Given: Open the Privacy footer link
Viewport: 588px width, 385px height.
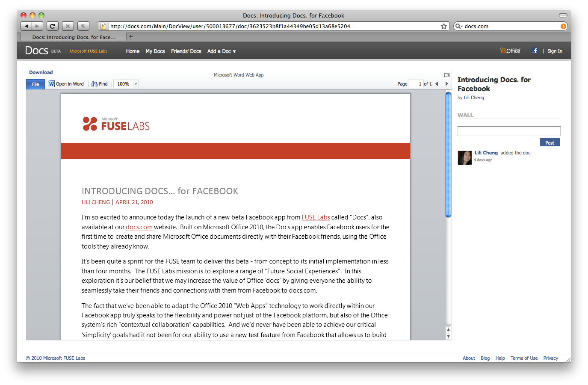Looking at the screenshot, I should pos(550,358).
